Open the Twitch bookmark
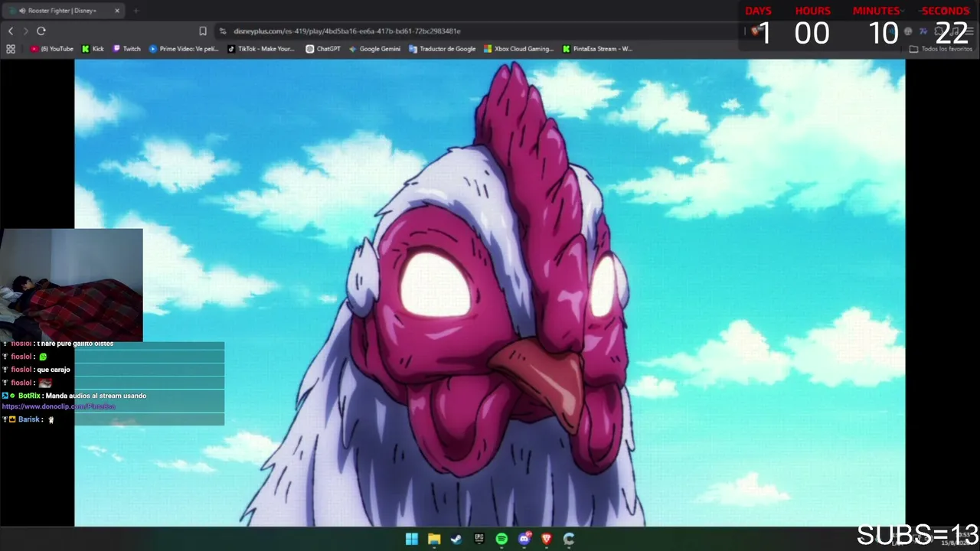The width and height of the screenshot is (980, 551). tap(127, 48)
